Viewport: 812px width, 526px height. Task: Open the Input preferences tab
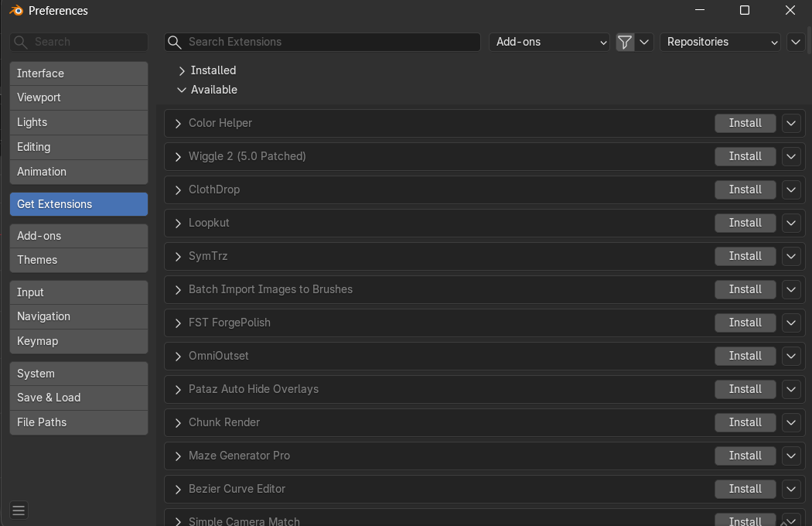click(79, 292)
